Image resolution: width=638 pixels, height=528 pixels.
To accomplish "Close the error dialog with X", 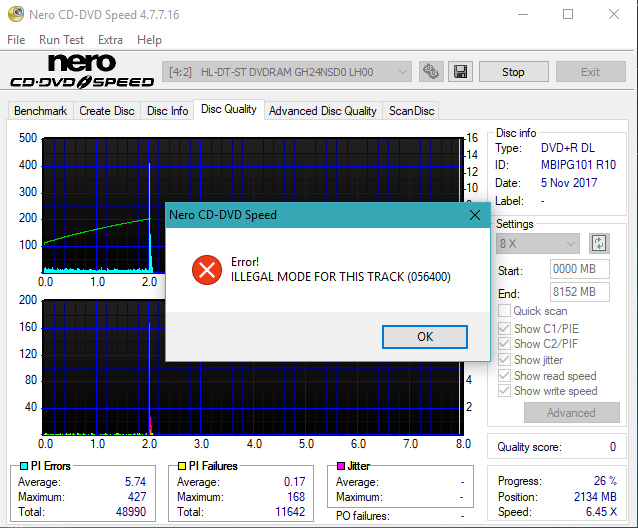I will [x=475, y=215].
